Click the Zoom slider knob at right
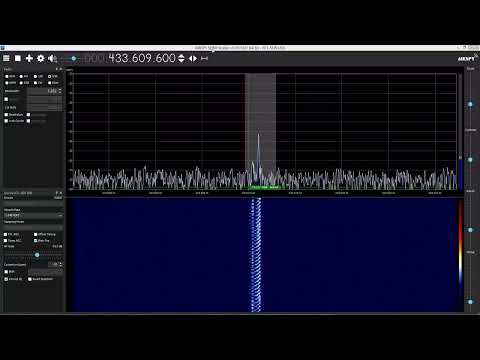 (470, 104)
